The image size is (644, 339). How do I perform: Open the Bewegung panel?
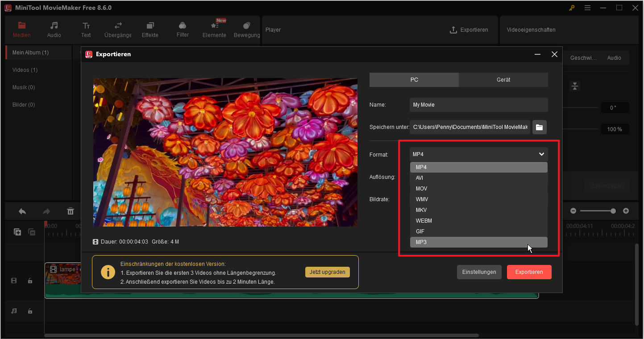pyautogui.click(x=246, y=25)
